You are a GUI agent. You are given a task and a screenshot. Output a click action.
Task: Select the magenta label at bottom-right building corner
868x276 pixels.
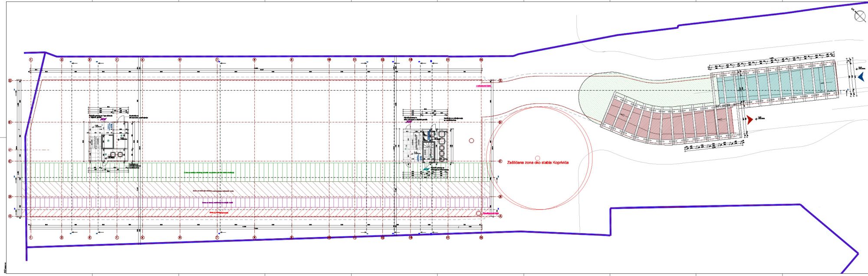click(490, 213)
